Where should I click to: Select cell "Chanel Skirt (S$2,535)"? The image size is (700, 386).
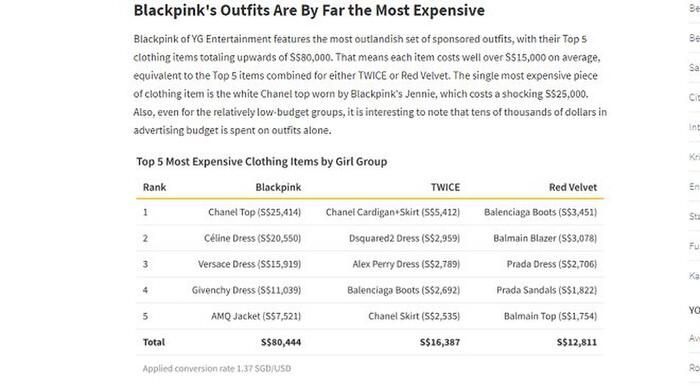coord(414,316)
